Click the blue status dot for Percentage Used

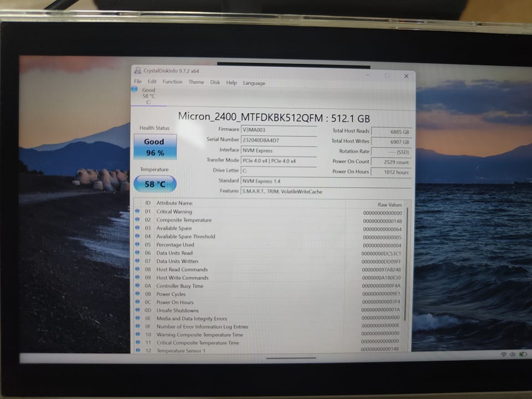[137, 244]
